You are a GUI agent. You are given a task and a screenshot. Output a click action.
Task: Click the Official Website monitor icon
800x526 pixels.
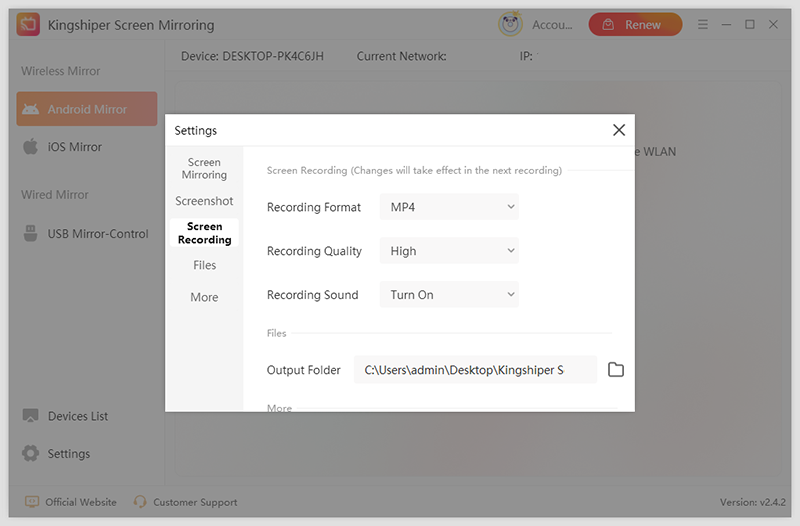pos(32,502)
